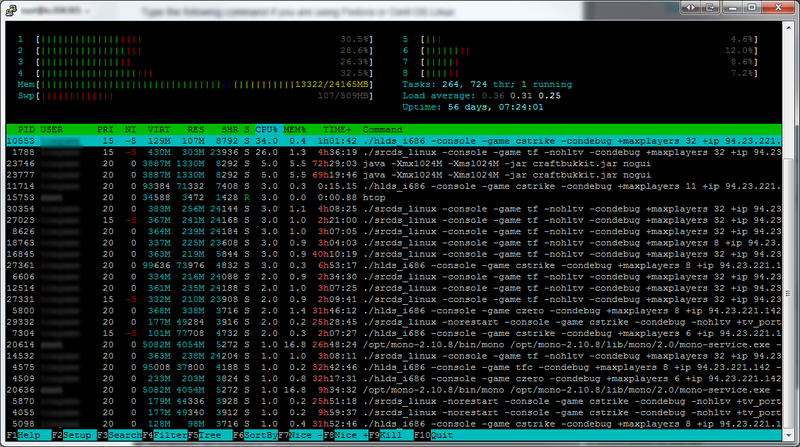800x447 pixels.
Task: Click the Tasks count line
Action: [487, 84]
